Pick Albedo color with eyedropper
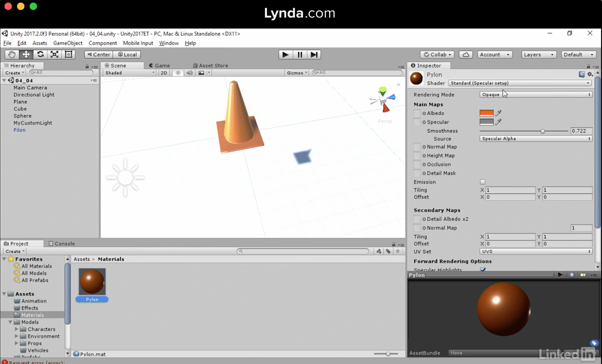The width and height of the screenshot is (602, 364). tap(498, 113)
